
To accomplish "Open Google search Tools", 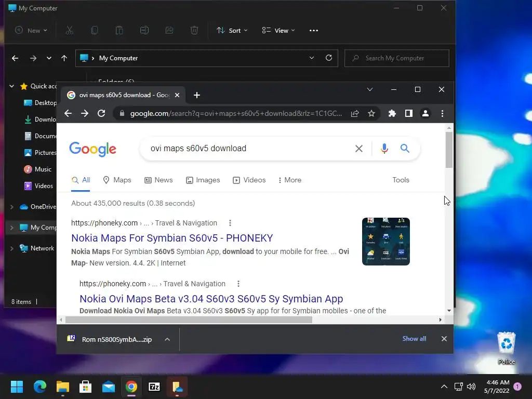I will click(x=401, y=180).
